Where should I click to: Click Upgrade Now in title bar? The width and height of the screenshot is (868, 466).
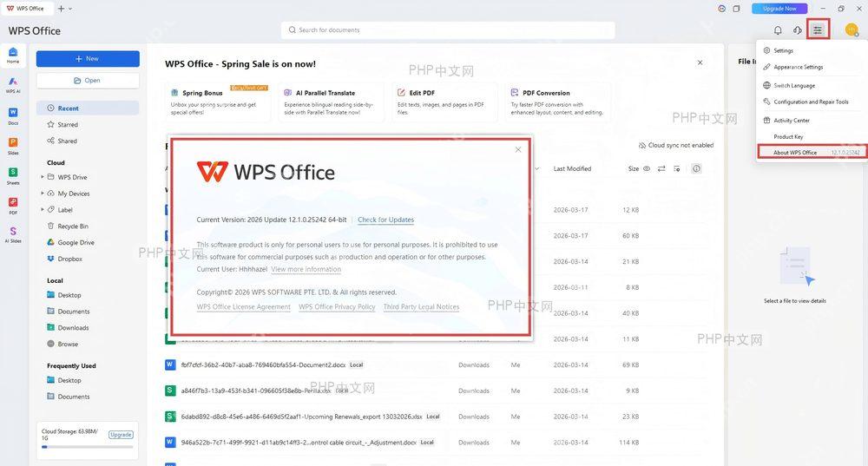click(x=779, y=9)
